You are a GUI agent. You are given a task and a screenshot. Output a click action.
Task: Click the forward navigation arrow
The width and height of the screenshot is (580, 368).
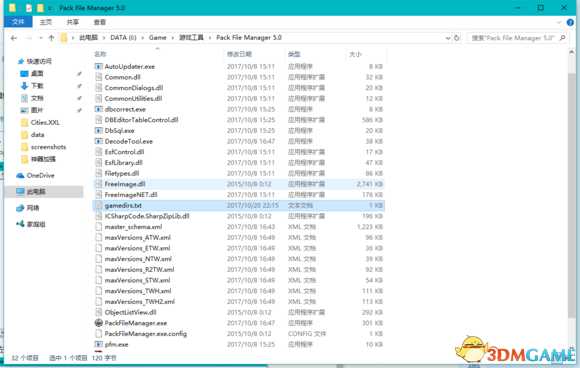tap(28, 38)
